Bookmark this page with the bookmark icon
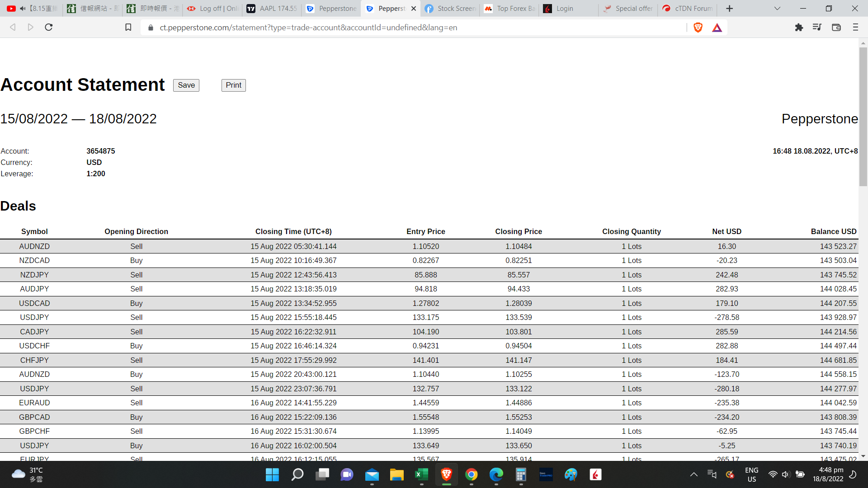 [128, 28]
